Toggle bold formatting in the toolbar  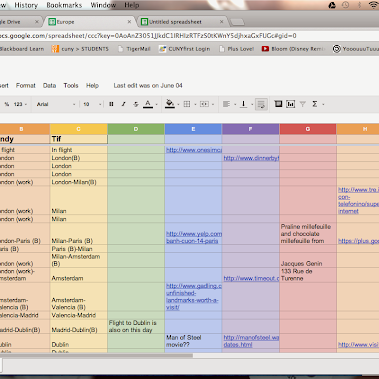click(111, 104)
